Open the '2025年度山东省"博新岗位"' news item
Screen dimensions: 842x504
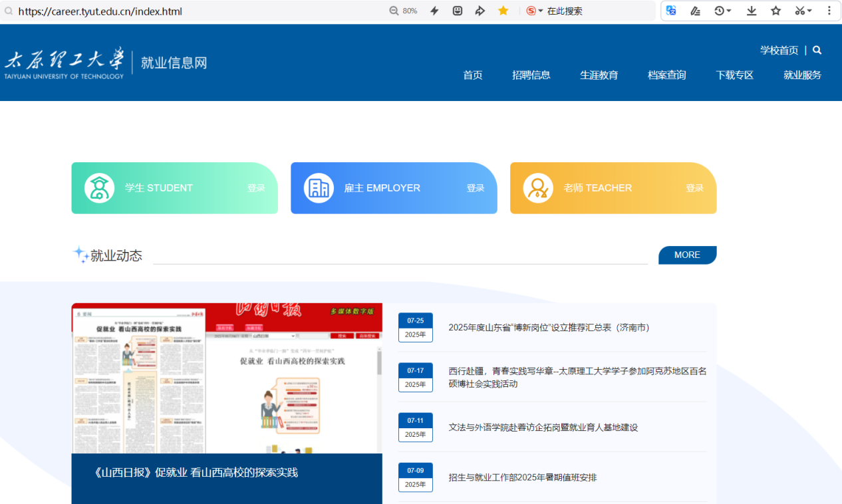tap(549, 328)
